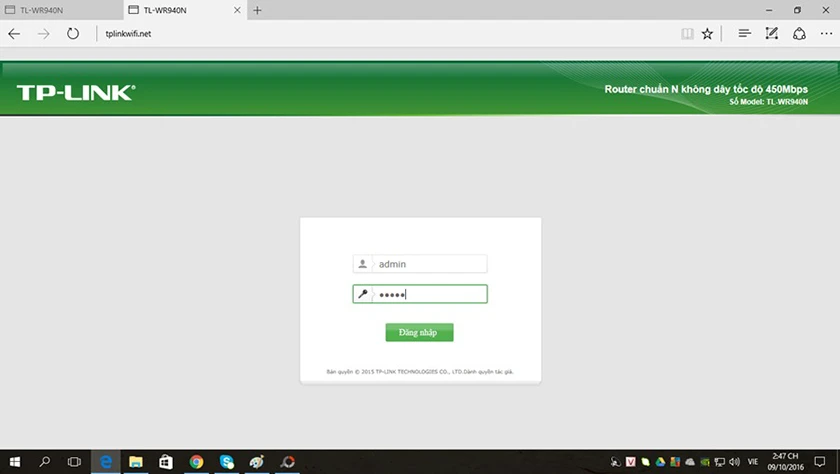Image resolution: width=840 pixels, height=474 pixels.
Task: Click the OneDrive cloud tray icon
Action: pyautogui.click(x=690, y=462)
